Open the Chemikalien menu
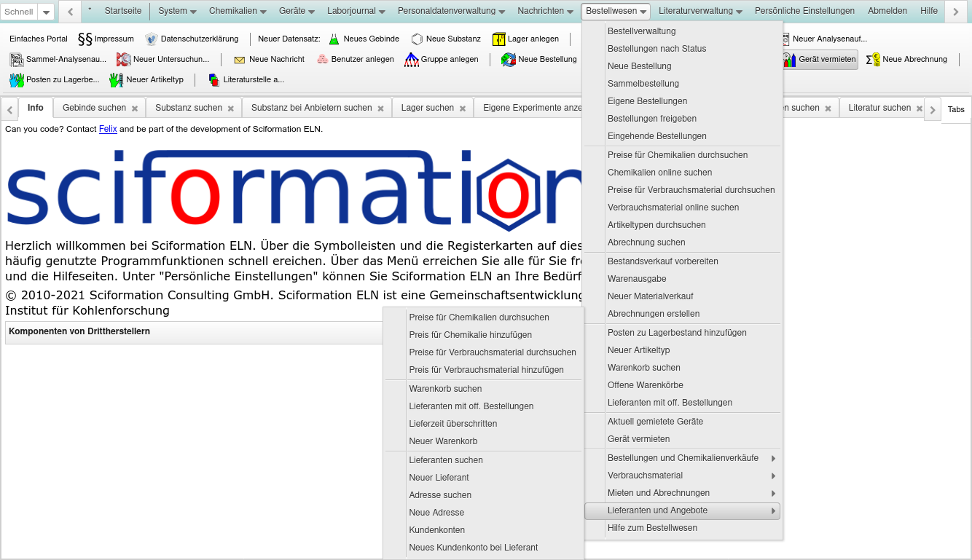 pyautogui.click(x=238, y=11)
